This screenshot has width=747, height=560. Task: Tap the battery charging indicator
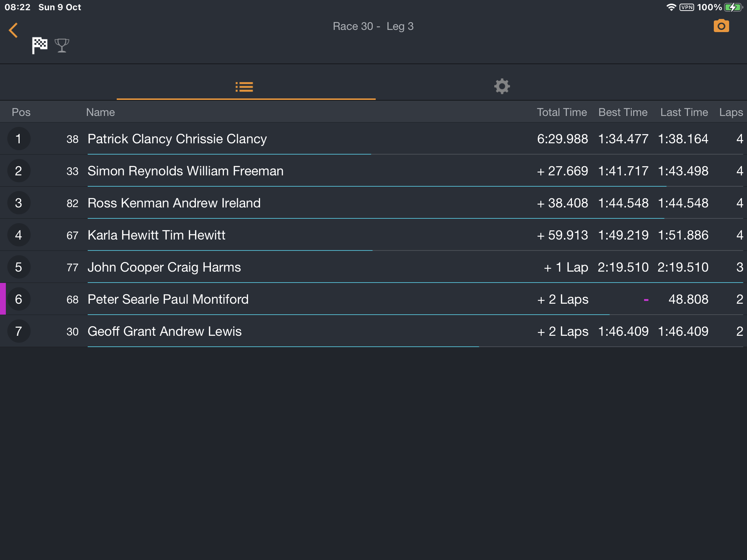click(x=733, y=7)
